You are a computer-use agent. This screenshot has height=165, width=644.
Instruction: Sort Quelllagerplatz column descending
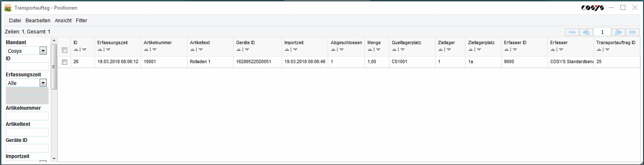402,49
